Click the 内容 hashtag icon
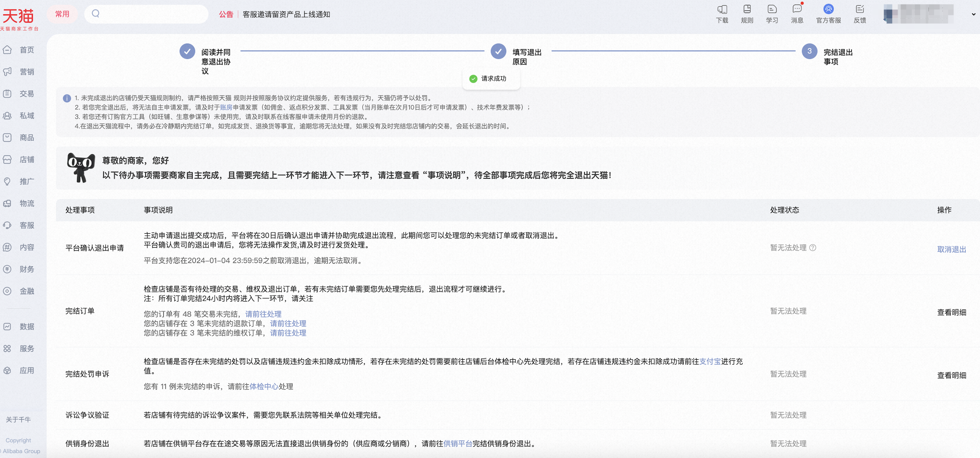This screenshot has height=458, width=980. click(x=7, y=247)
